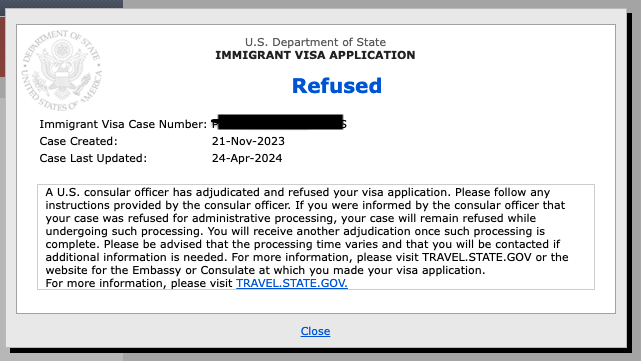Select the IMMIGRANT VISA APPLICATION title
The image size is (641, 361).
tap(315, 55)
